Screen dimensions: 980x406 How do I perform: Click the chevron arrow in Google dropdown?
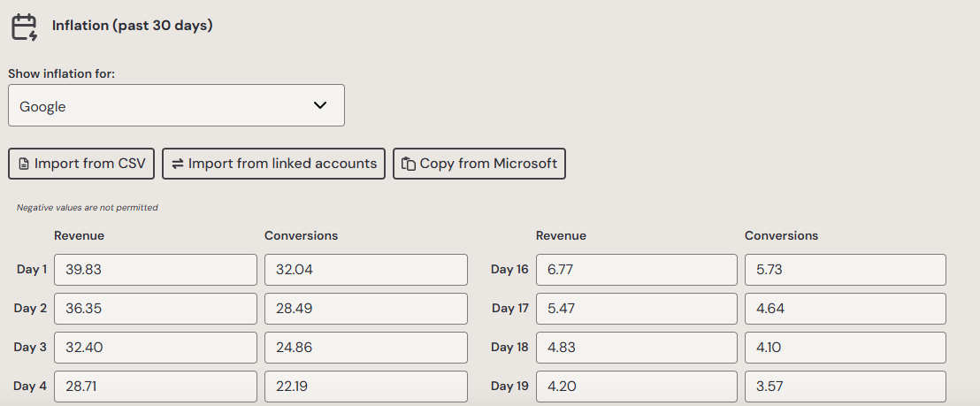pyautogui.click(x=320, y=105)
